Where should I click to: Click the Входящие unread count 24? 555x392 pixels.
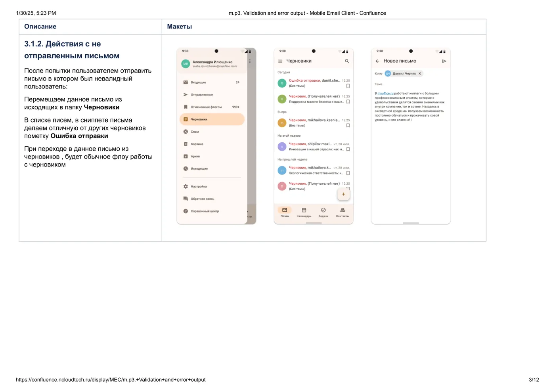237,82
